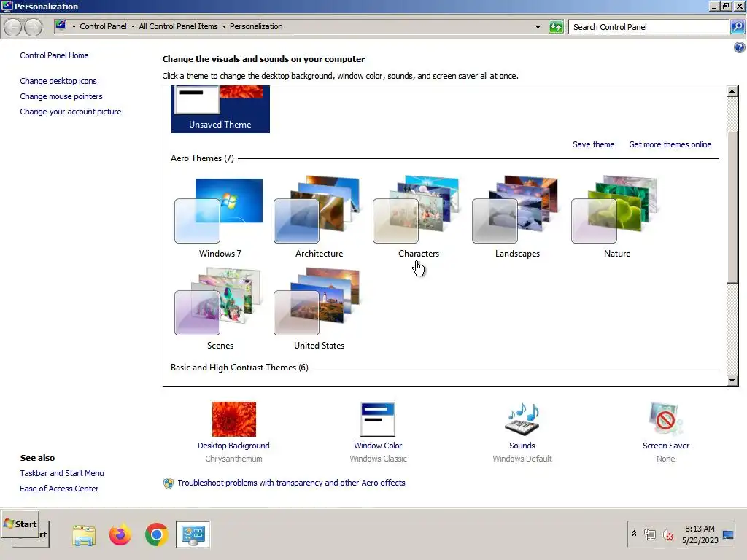
Task: Click Control Panel taskbar button
Action: coord(193,534)
